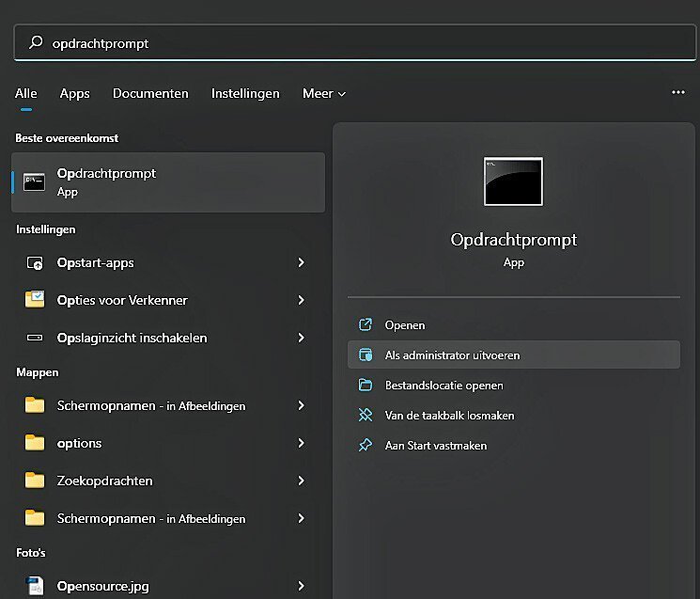Select the Instellingen filter tab
This screenshot has width=700, height=599.
point(245,93)
